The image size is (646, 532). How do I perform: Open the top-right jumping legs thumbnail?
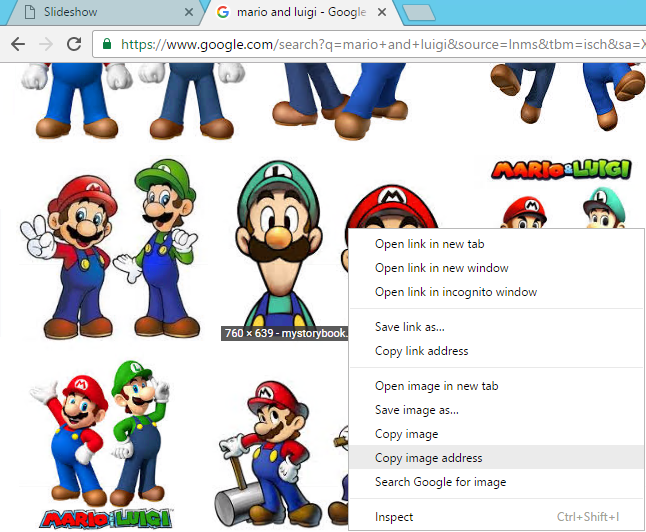pyautogui.click(x=568, y=97)
